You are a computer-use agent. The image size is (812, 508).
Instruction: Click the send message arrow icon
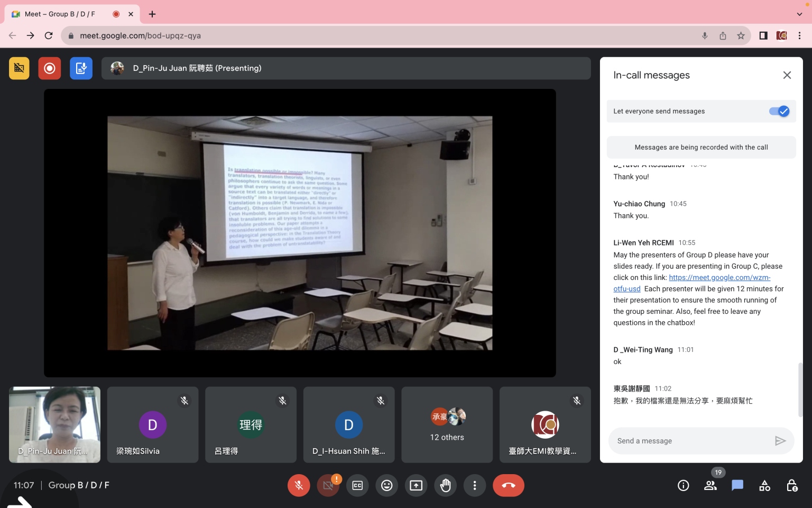click(x=780, y=441)
